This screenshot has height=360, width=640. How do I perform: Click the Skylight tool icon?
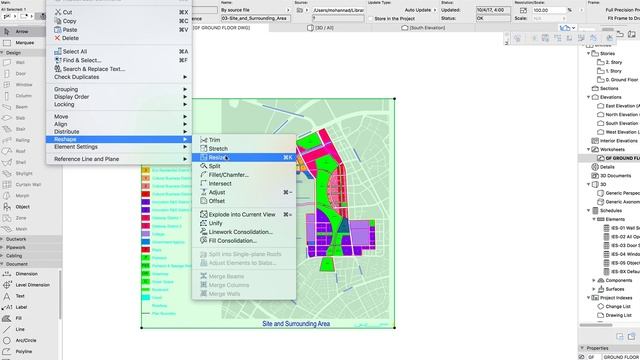tap(7, 173)
